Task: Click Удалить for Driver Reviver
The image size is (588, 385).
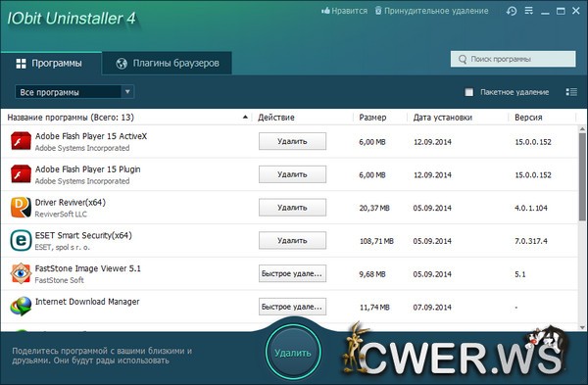Action: [x=292, y=208]
